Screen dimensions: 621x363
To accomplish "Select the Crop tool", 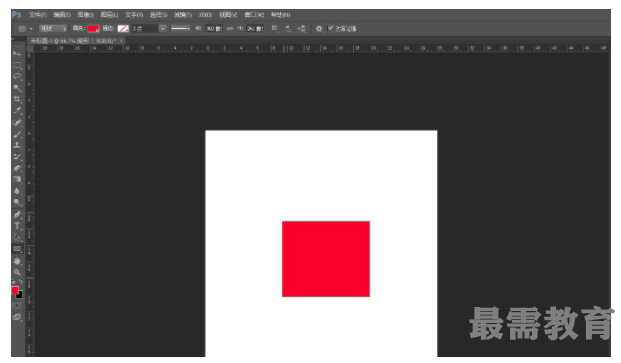I will [17, 99].
